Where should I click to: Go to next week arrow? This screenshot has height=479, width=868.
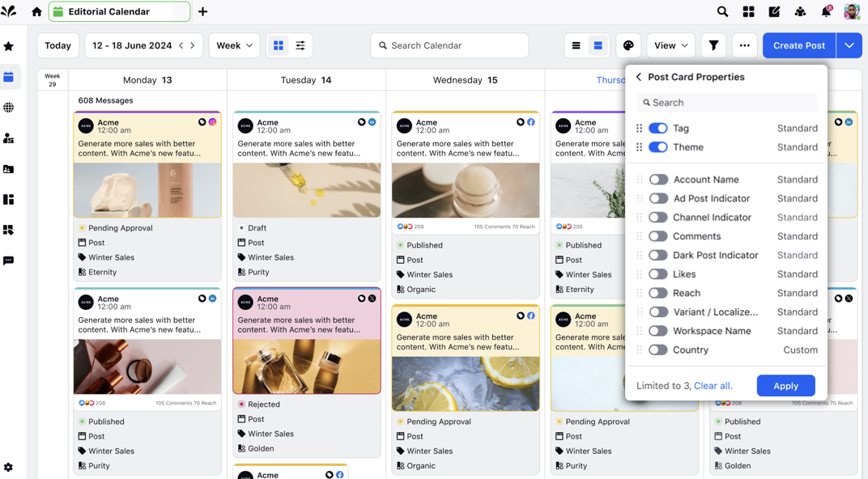pyautogui.click(x=193, y=45)
